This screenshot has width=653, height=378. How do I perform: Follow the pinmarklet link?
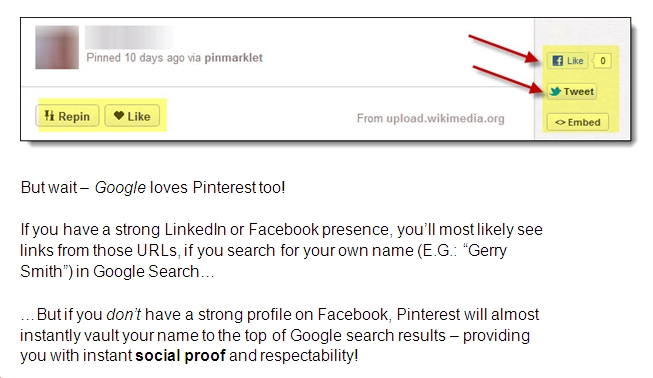[233, 57]
